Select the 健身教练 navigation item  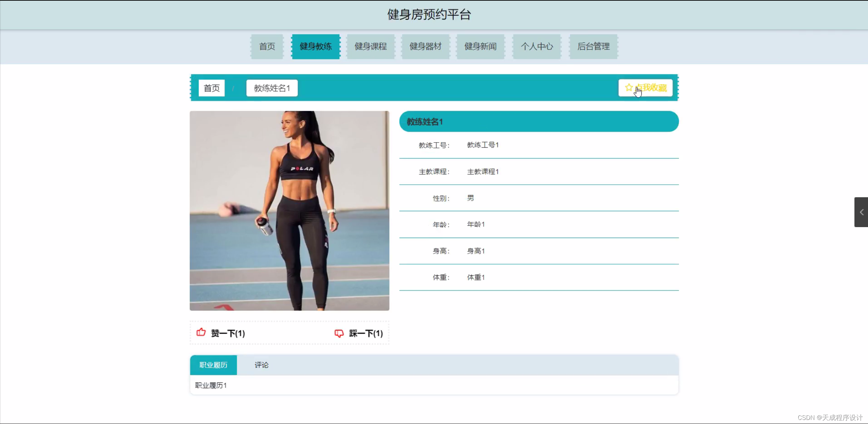click(x=316, y=47)
